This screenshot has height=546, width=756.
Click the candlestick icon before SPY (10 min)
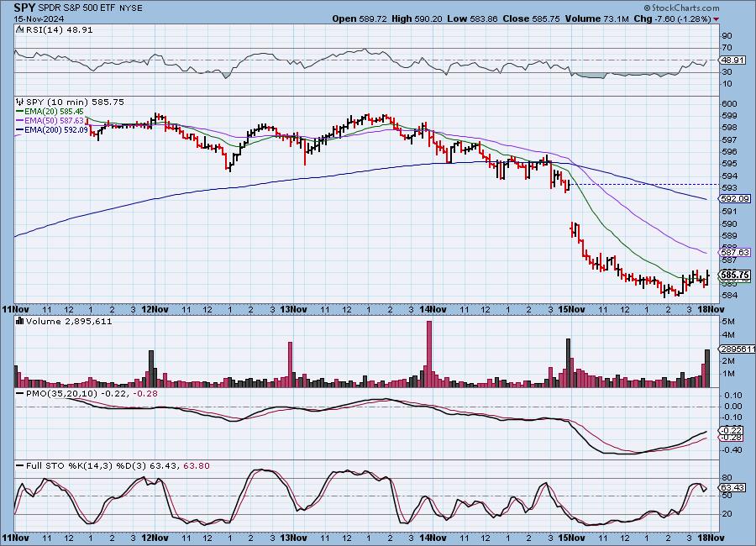coord(20,102)
